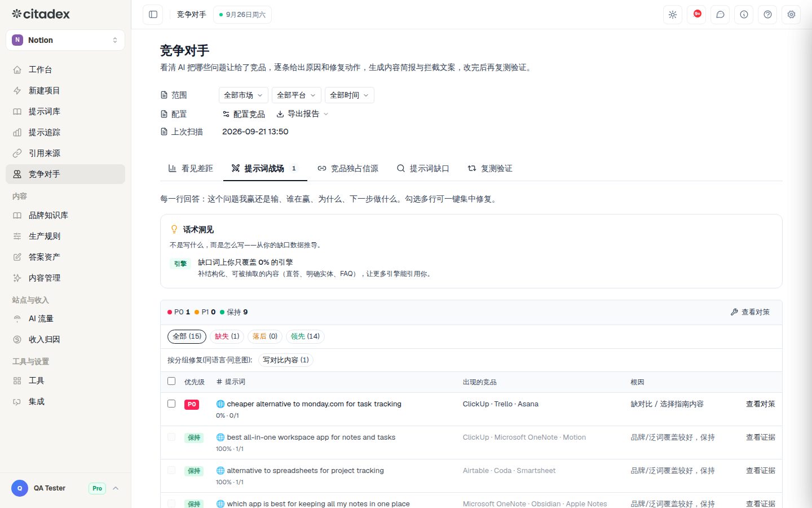Switch theme with the sun icon

[x=673, y=15]
